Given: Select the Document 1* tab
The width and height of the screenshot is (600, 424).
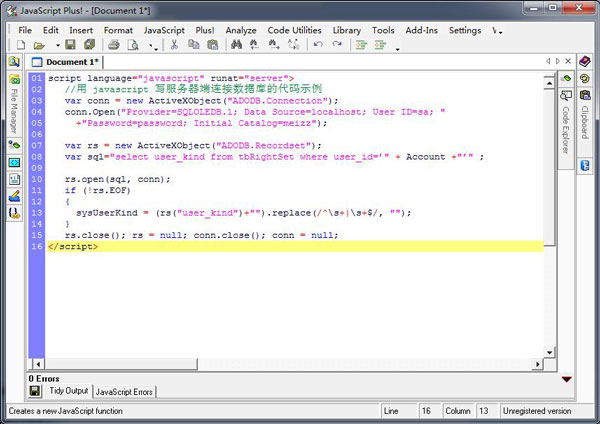Looking at the screenshot, I should pos(65,62).
